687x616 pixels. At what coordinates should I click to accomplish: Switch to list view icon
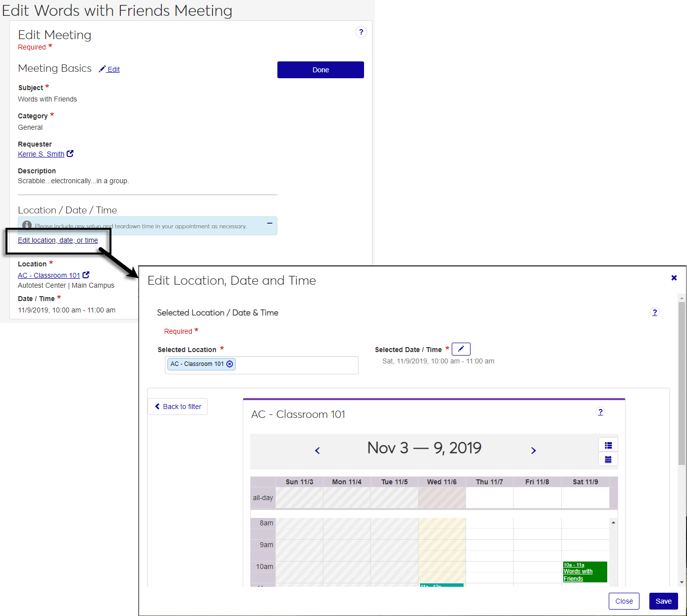[608, 445]
